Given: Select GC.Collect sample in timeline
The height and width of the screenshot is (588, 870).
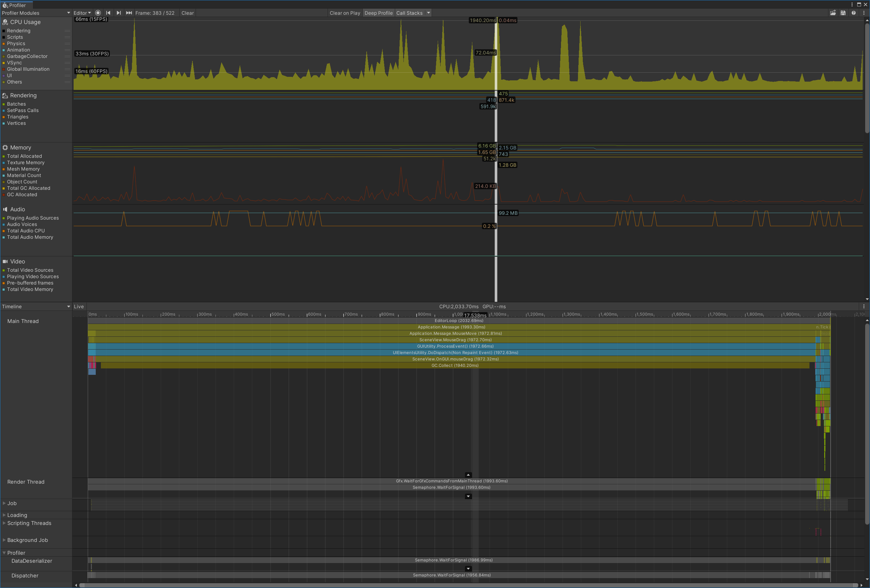Looking at the screenshot, I should (x=454, y=365).
